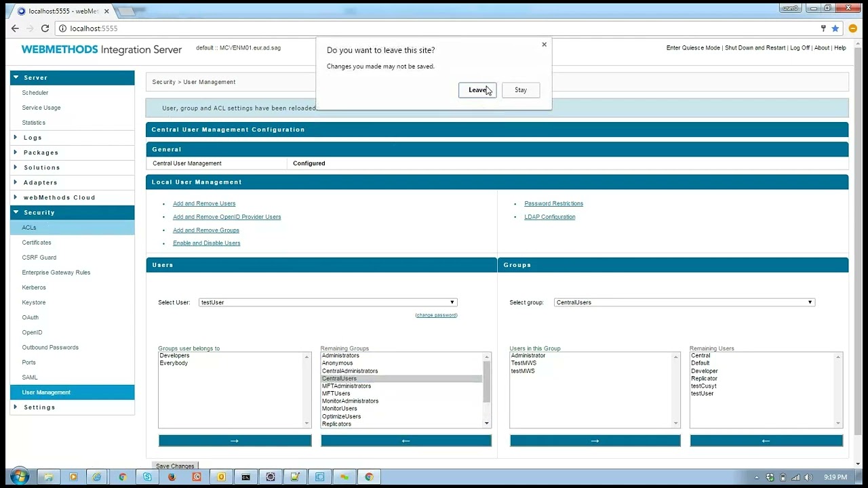Click the left arrow under Remaining Users
This screenshot has width=868, height=488.
(766, 441)
